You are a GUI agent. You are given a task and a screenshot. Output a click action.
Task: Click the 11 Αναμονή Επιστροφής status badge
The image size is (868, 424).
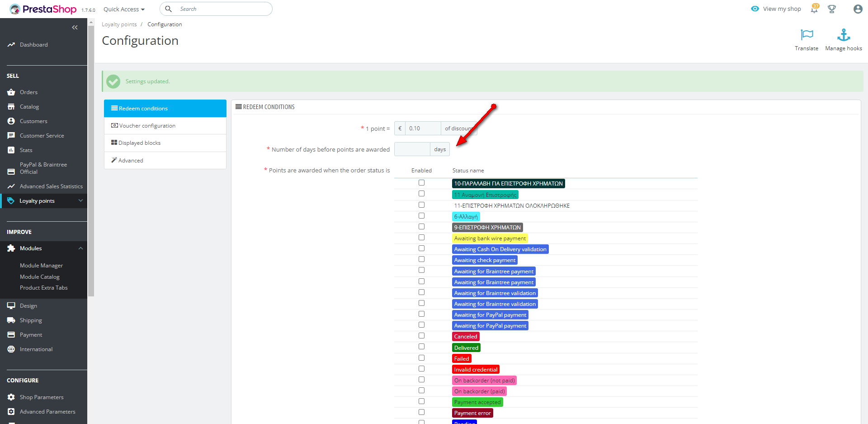pyautogui.click(x=485, y=195)
